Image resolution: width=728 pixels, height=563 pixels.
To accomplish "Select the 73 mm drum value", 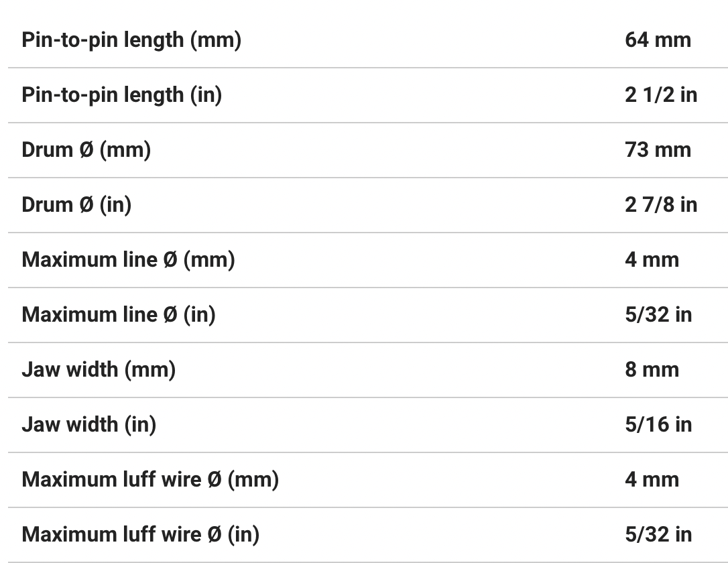I will point(658,150).
